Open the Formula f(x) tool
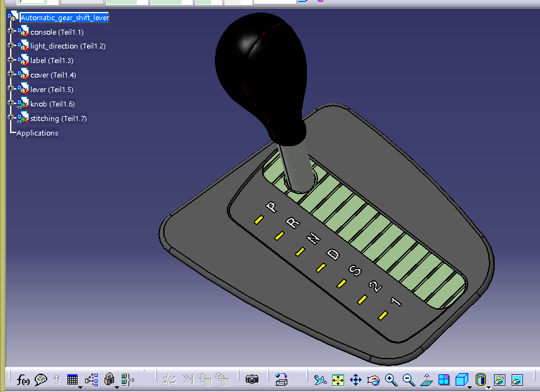The width and height of the screenshot is (540, 392). 23,380
